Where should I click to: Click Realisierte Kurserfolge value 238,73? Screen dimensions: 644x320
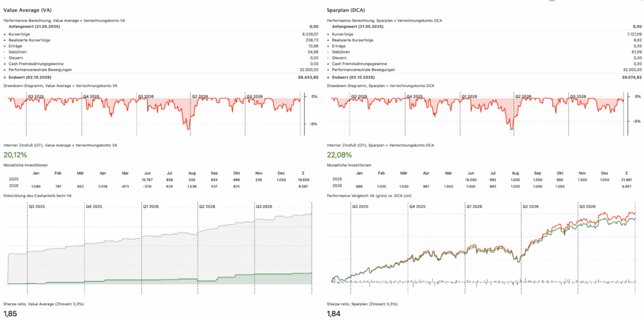(312, 40)
